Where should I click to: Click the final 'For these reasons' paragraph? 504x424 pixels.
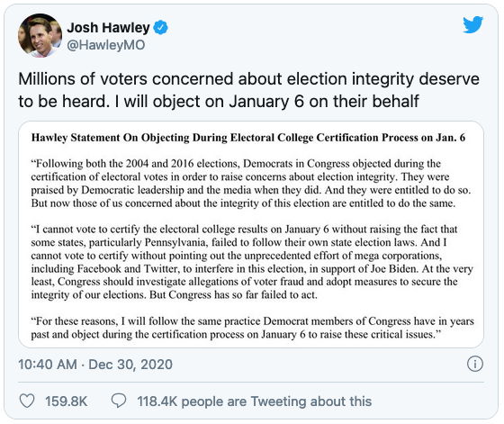[x=252, y=328]
